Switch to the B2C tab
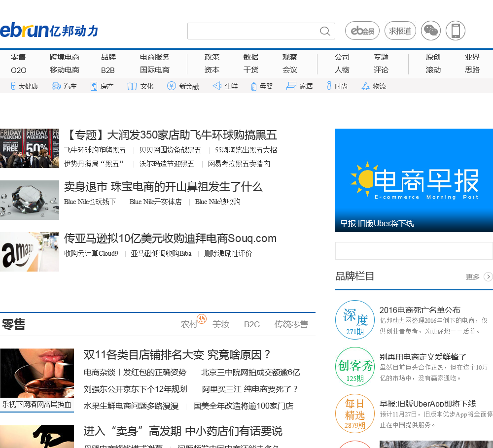Screen dimensions: 493x448 click(x=252, y=324)
